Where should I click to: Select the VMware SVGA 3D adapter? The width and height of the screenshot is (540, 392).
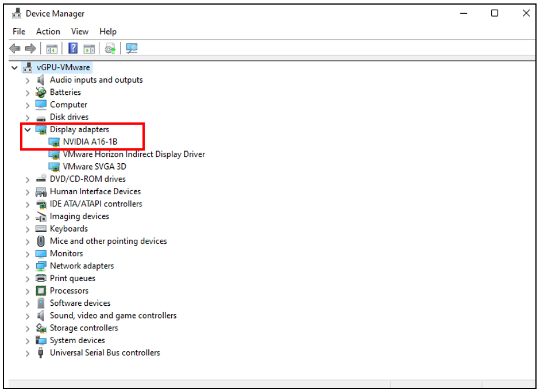pyautogui.click(x=94, y=167)
